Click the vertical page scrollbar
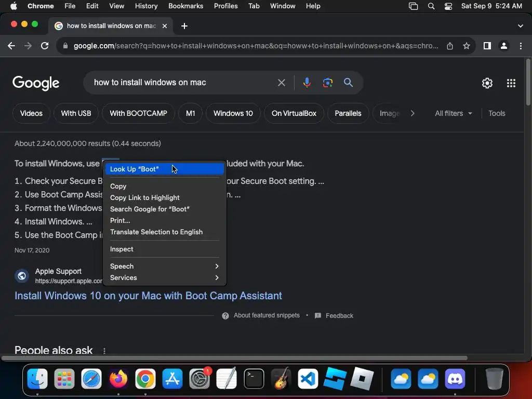This screenshot has width=532, height=399. [528, 82]
